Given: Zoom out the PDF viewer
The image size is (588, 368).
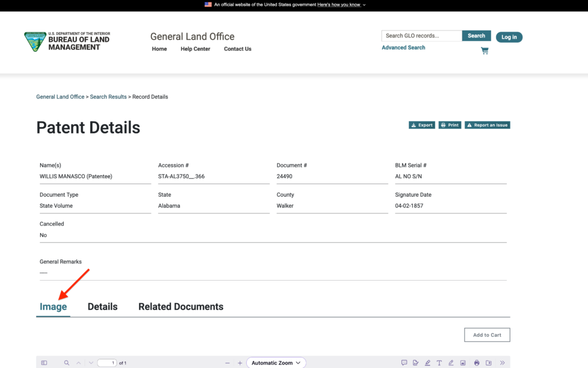Looking at the screenshot, I should (x=227, y=363).
